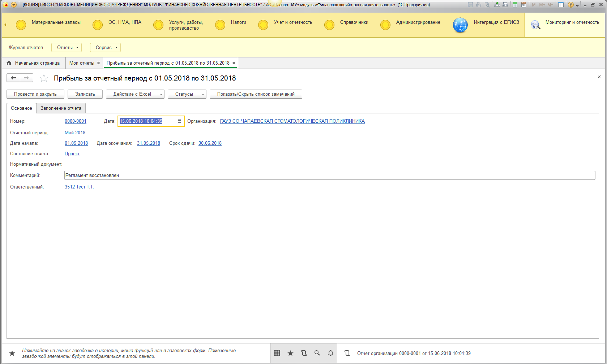
Task: Expand the Сервис dropdown menu
Action: pyautogui.click(x=106, y=48)
